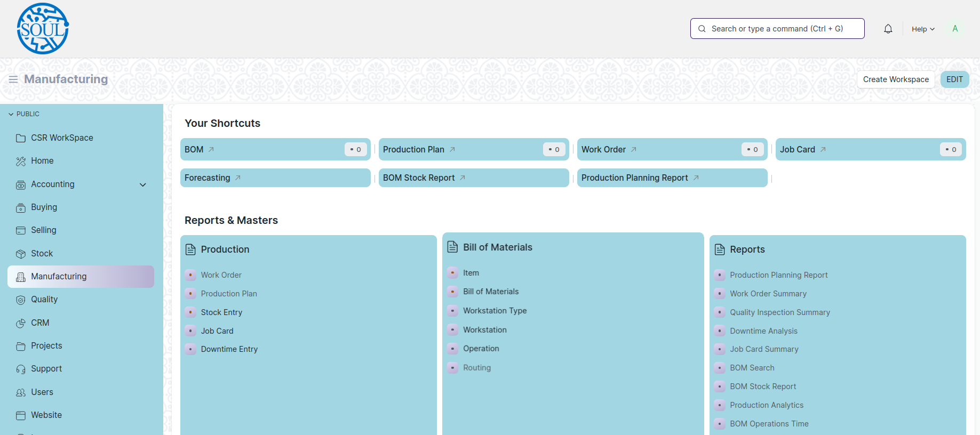Open Work Order link under Production
The image size is (980, 435).
pos(221,275)
